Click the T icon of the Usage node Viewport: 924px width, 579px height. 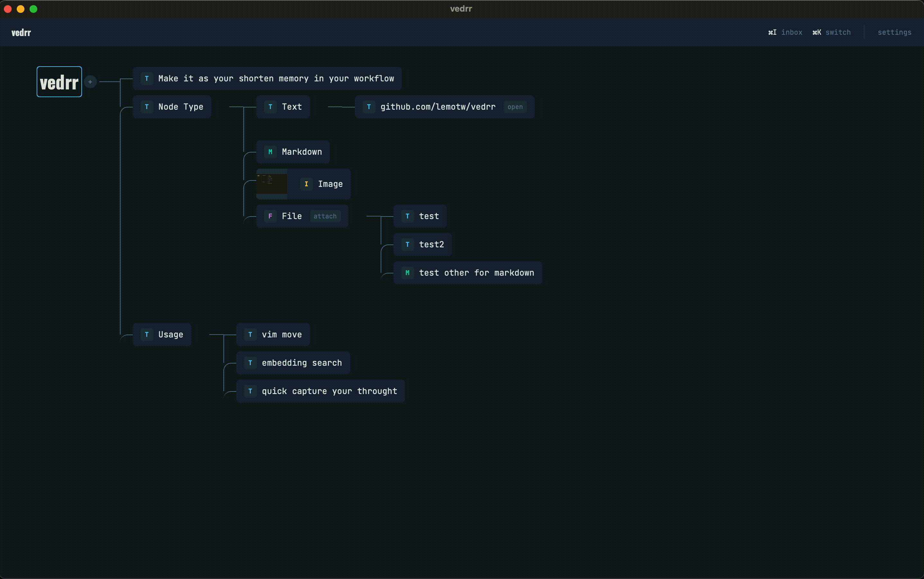147,335
